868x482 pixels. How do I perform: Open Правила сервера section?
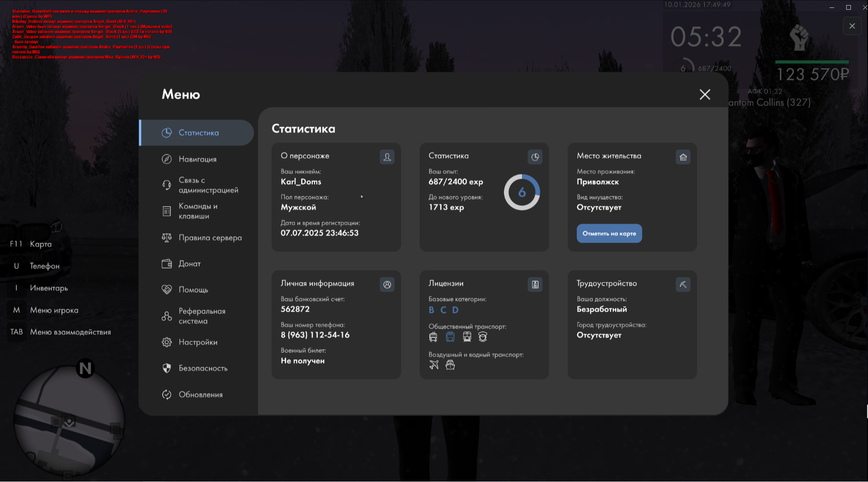[210, 238]
